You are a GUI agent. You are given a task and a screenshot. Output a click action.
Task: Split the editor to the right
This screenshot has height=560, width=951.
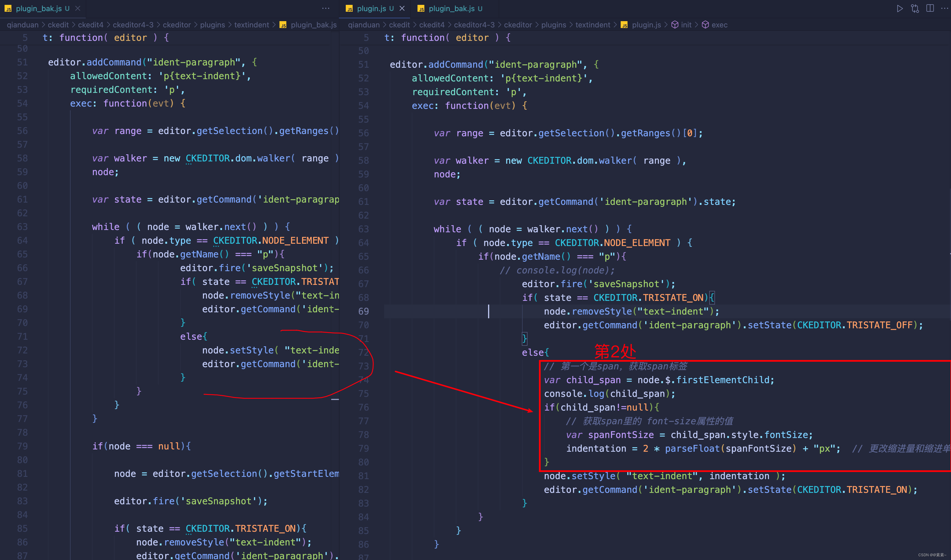(x=930, y=8)
